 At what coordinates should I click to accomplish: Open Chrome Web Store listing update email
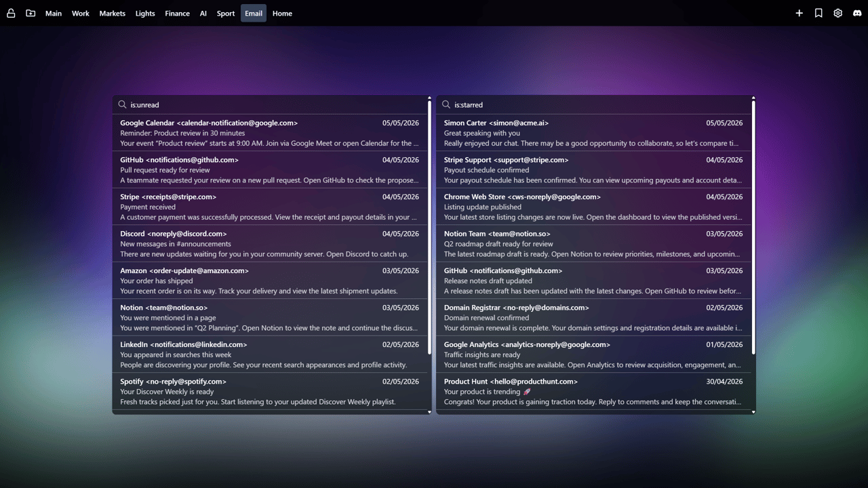point(594,207)
